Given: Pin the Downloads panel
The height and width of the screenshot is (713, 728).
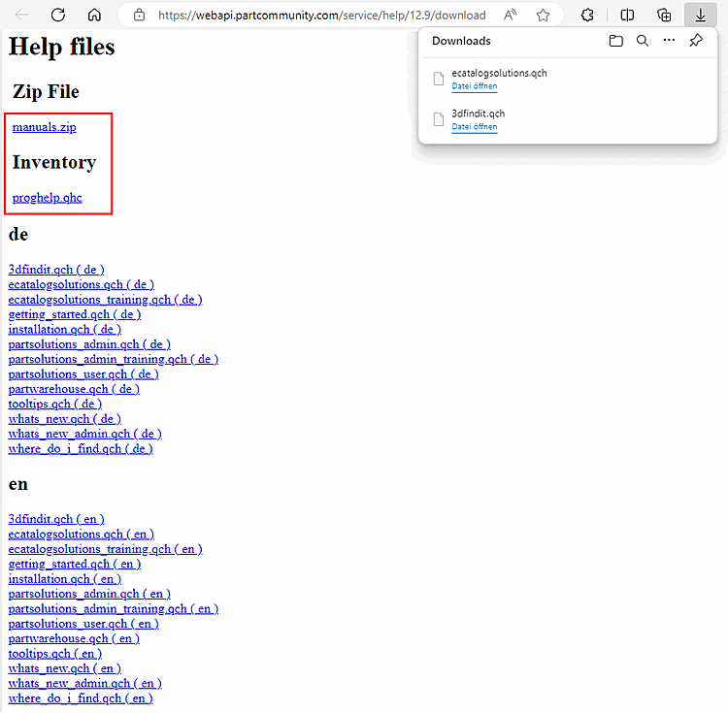Looking at the screenshot, I should [696, 41].
